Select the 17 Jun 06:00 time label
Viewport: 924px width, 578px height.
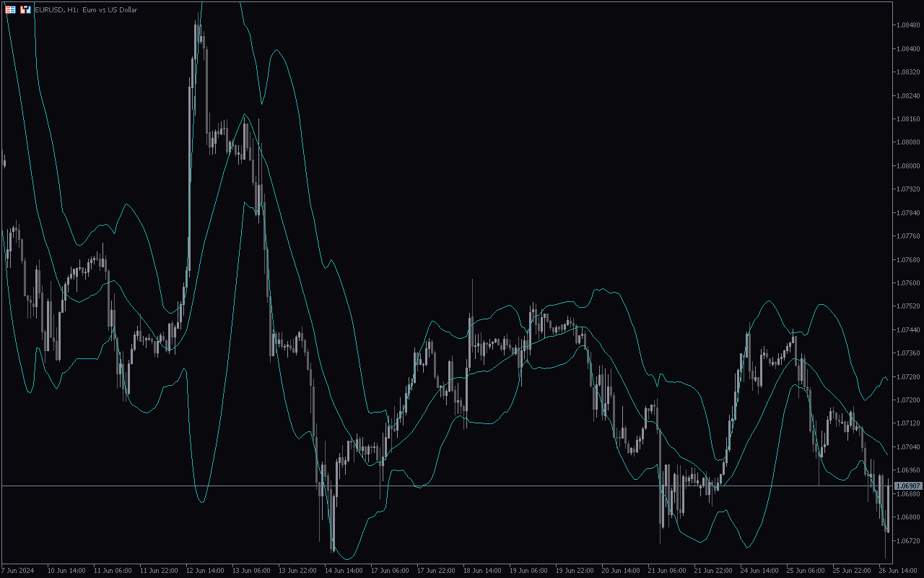[x=390, y=571]
